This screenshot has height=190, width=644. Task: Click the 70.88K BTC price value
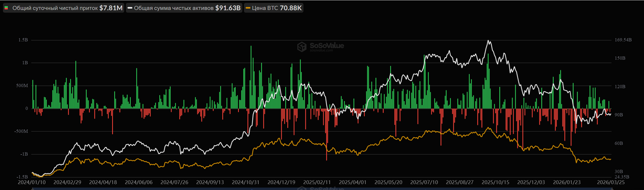click(291, 8)
